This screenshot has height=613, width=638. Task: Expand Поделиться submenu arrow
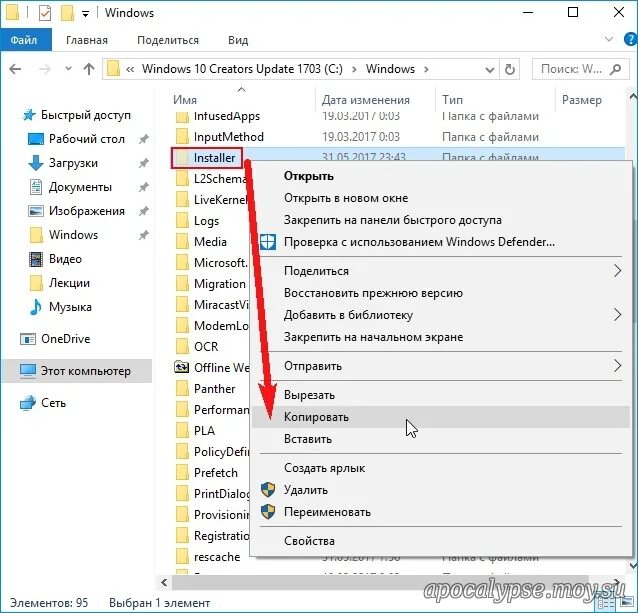(x=618, y=271)
